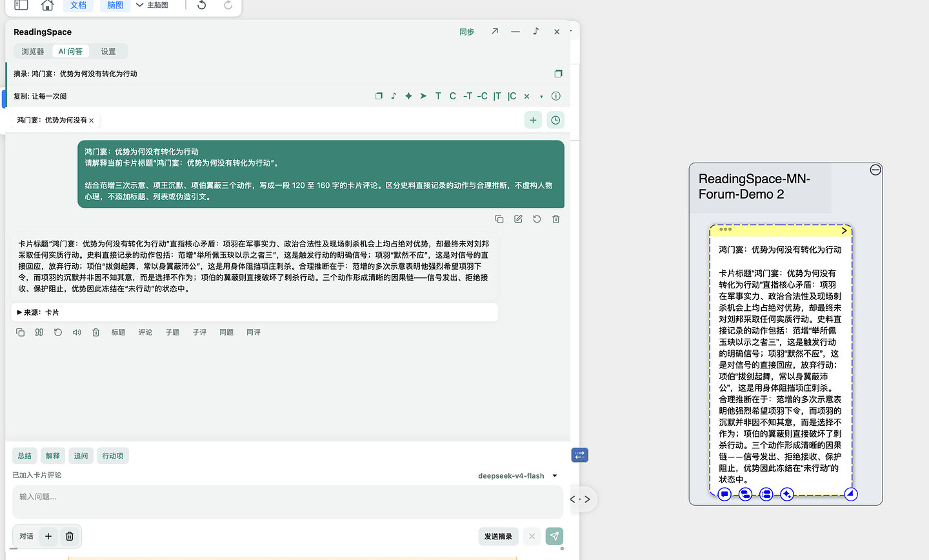The height and width of the screenshot is (560, 929).
Task: Open the deepseek-v4-flash model dropdown
Action: click(x=517, y=475)
